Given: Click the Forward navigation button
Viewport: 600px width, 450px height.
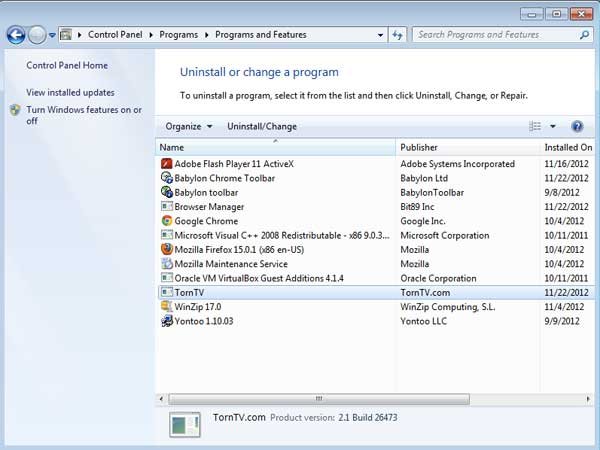Looking at the screenshot, I should pyautogui.click(x=37, y=35).
